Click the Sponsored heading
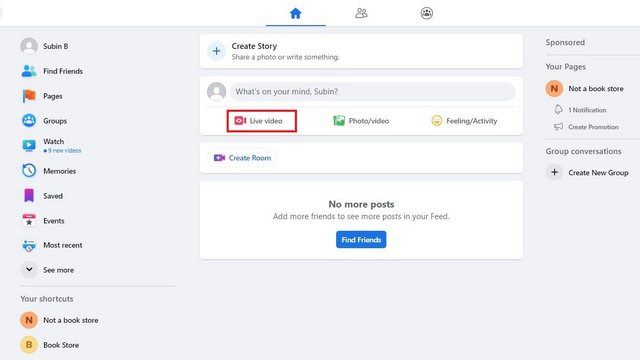 565,42
